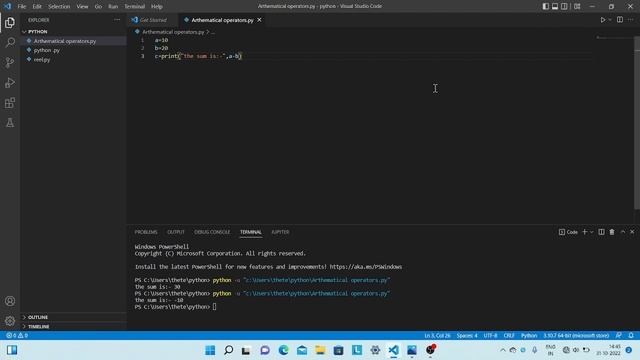
Task: Open notifications bell in status bar
Action: pos(631,335)
